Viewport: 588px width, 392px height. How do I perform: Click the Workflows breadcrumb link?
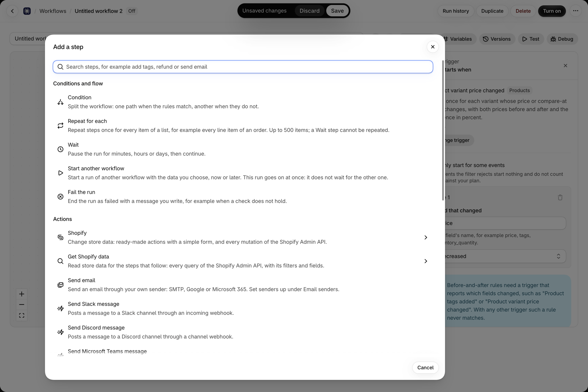53,11
